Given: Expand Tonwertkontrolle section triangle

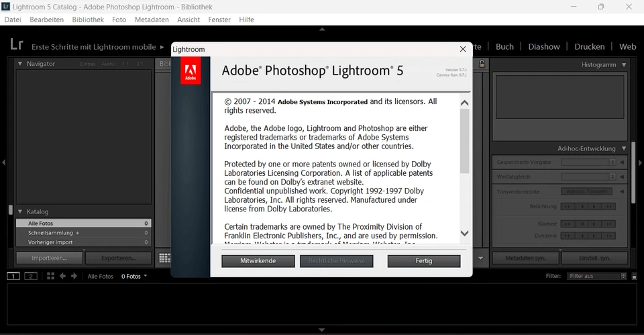Looking at the screenshot, I should [x=622, y=191].
